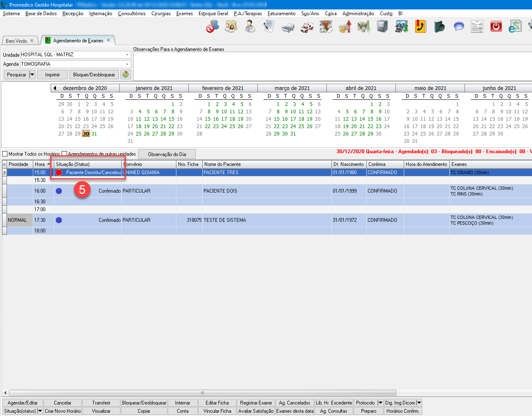Open the Faturamento menu
Image resolution: width=532 pixels, height=416 pixels.
281,14
